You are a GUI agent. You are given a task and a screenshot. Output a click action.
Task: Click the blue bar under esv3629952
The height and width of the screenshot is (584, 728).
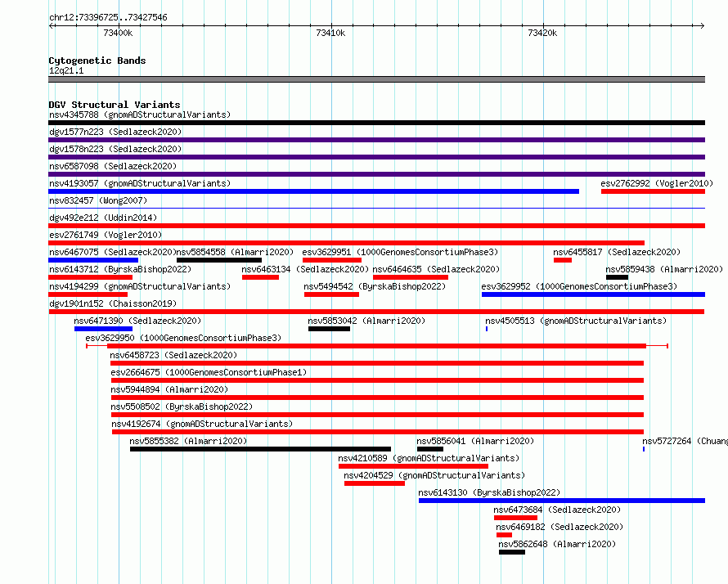point(593,294)
